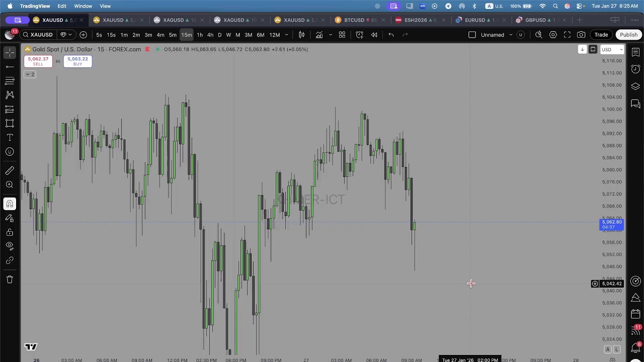Image resolution: width=644 pixels, height=362 pixels.
Task: Start bar replay mode
Action: tap(374, 35)
